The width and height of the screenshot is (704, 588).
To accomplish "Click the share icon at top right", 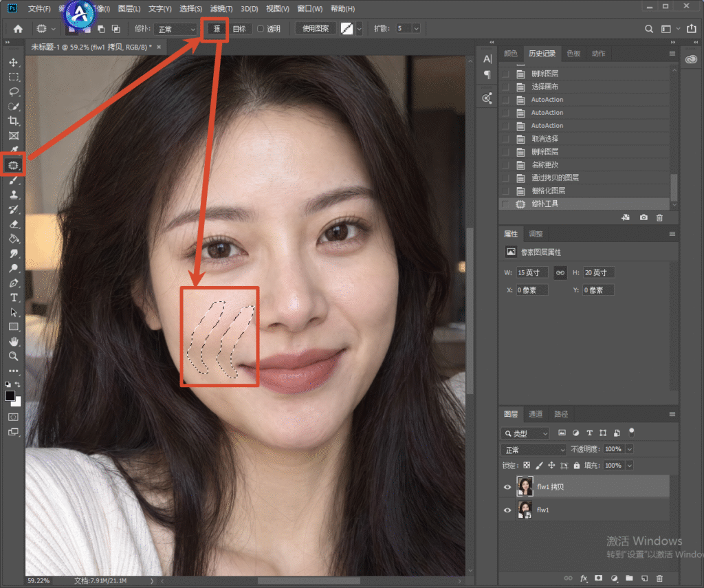I will pyautogui.click(x=692, y=29).
